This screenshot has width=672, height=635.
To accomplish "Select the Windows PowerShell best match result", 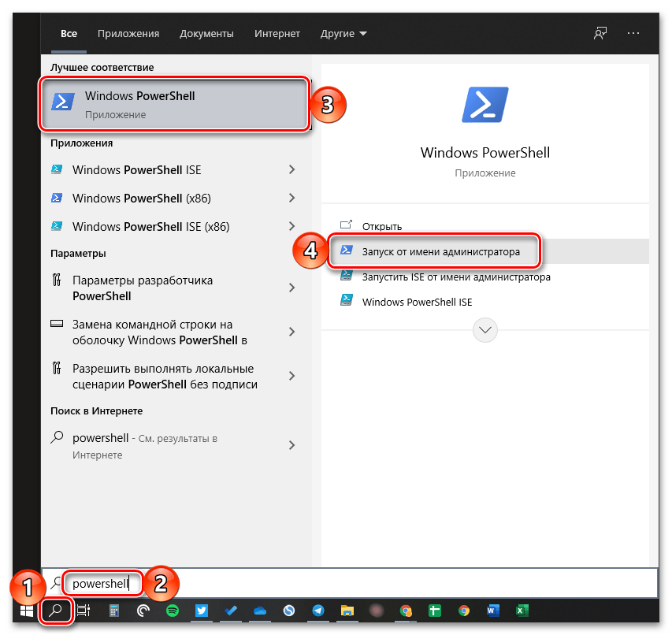I will pyautogui.click(x=173, y=104).
